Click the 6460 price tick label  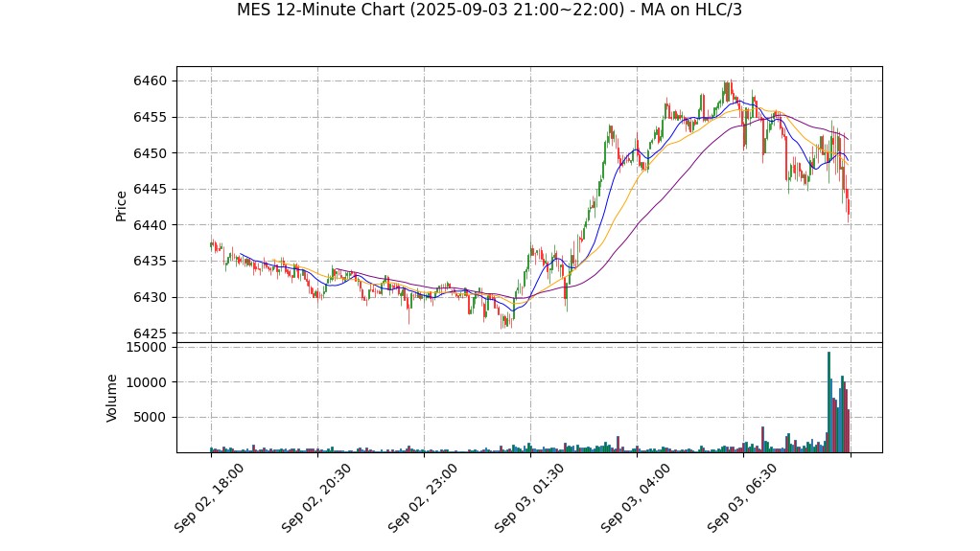pyautogui.click(x=150, y=81)
